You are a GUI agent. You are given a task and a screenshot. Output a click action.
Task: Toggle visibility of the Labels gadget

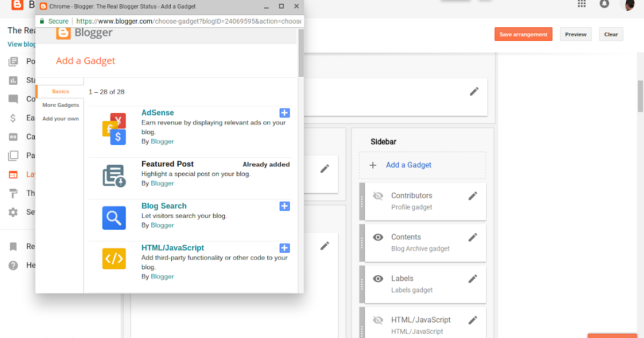point(378,278)
